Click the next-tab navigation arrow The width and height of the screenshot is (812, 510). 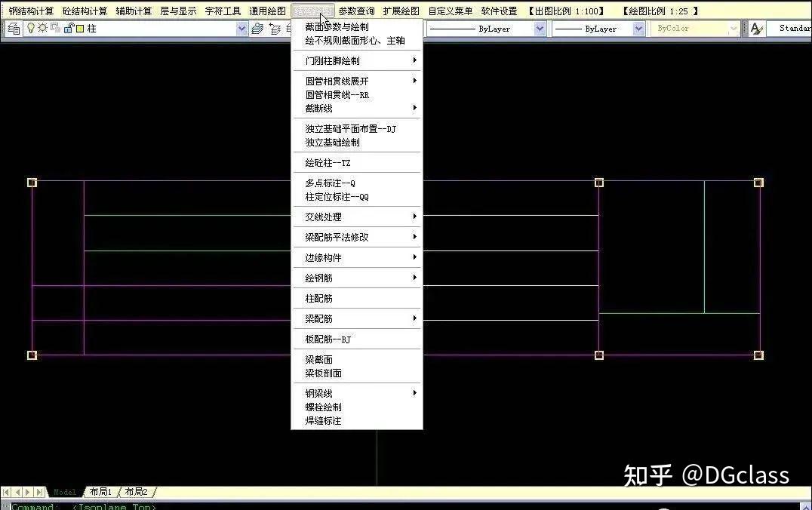28,492
